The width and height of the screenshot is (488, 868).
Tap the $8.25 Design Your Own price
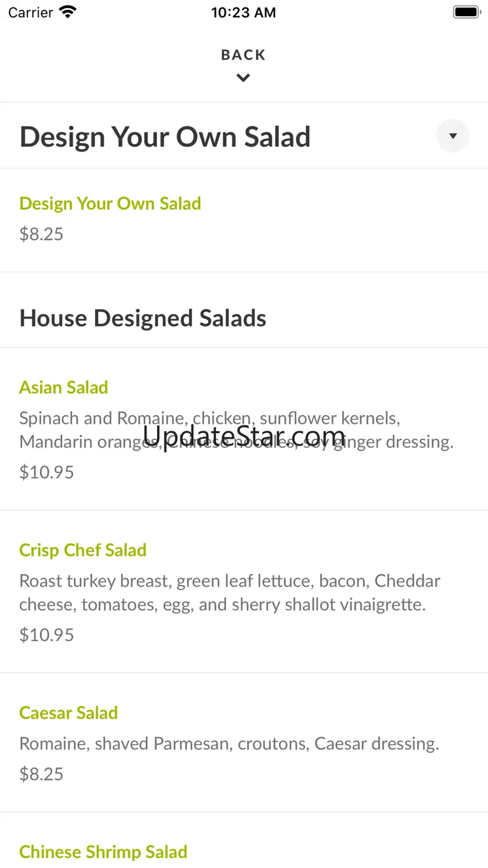(41, 234)
